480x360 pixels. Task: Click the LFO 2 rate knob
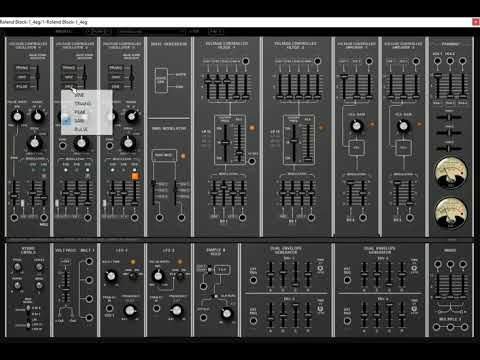point(158,276)
